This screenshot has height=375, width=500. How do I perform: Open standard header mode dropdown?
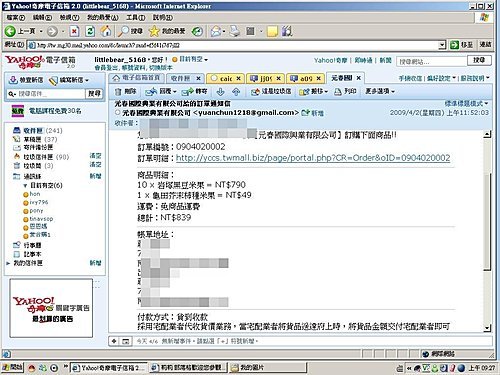466,104
